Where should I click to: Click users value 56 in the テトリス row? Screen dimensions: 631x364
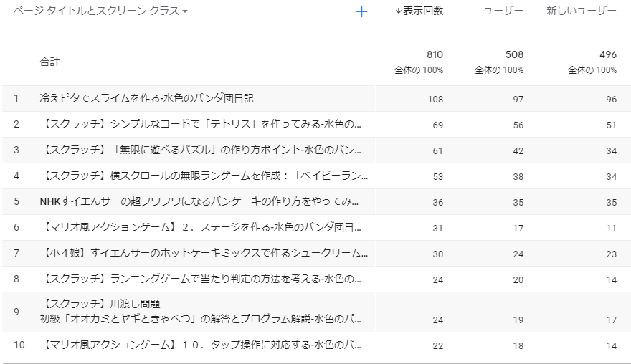[518, 125]
